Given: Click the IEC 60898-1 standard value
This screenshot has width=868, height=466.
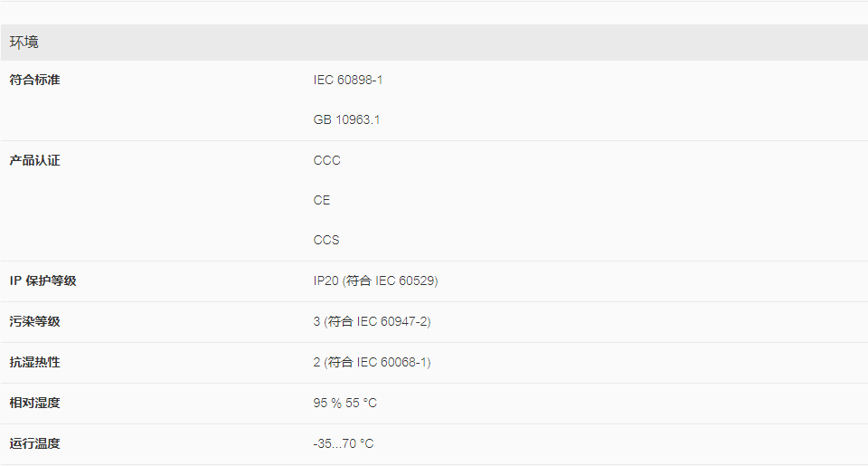Looking at the screenshot, I should (347, 80).
